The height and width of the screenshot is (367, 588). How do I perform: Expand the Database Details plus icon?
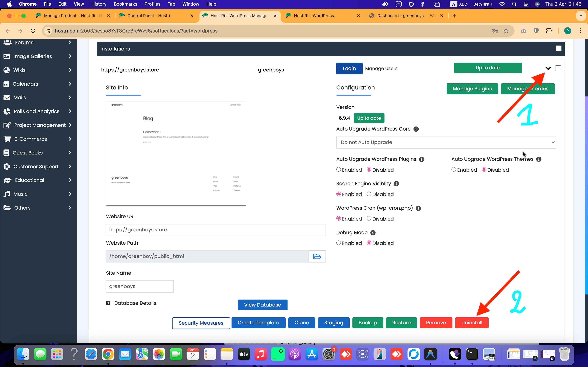pyautogui.click(x=108, y=303)
